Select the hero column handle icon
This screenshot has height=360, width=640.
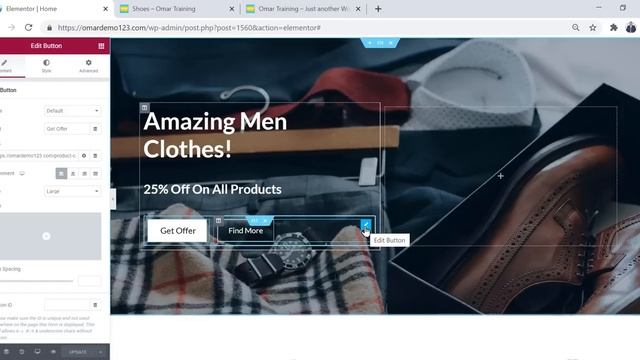(144, 108)
